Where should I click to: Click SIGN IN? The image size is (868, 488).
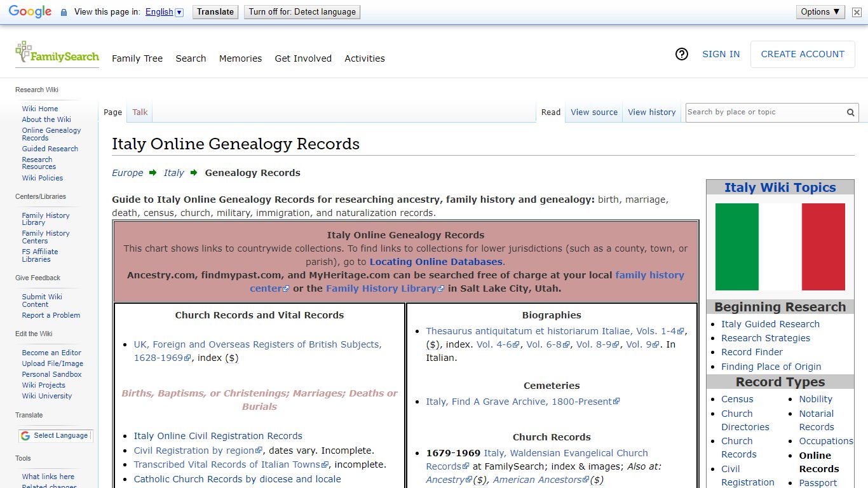point(721,55)
